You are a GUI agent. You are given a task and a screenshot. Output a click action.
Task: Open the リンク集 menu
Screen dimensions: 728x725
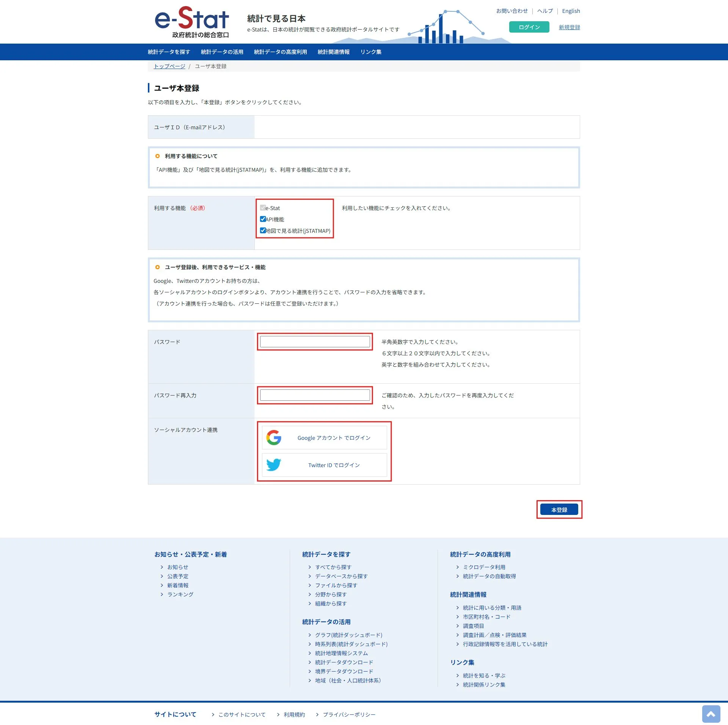tap(371, 52)
